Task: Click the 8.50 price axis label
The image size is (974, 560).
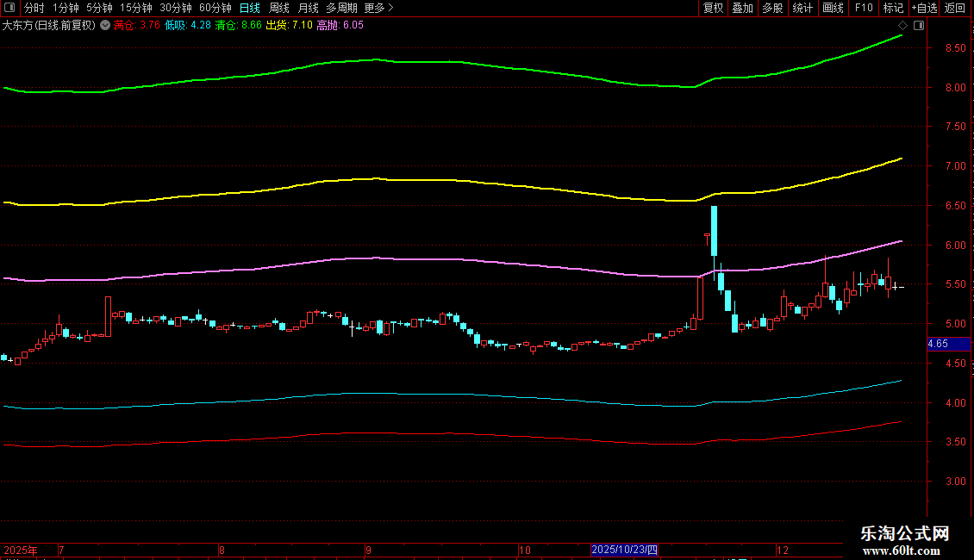Action: [x=955, y=48]
